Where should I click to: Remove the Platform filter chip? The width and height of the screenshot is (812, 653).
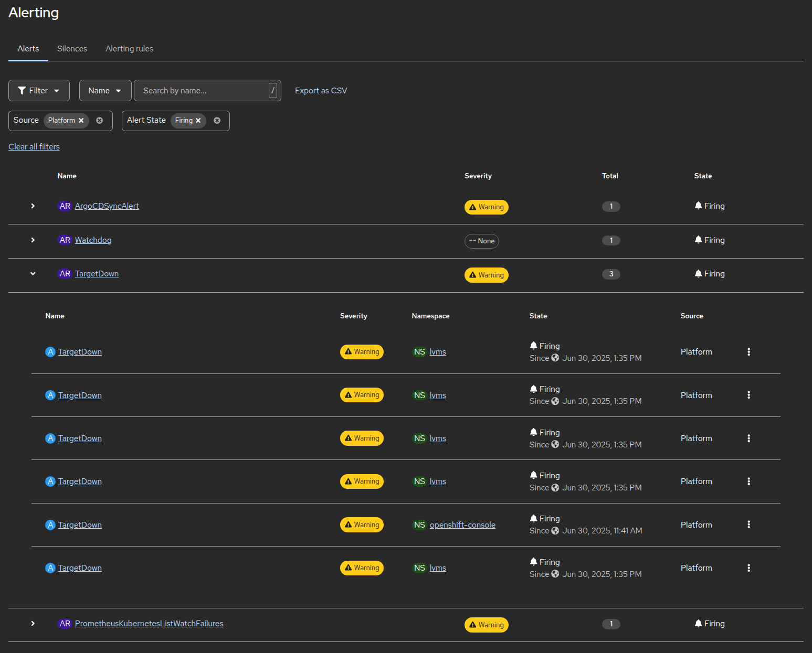[x=81, y=121]
